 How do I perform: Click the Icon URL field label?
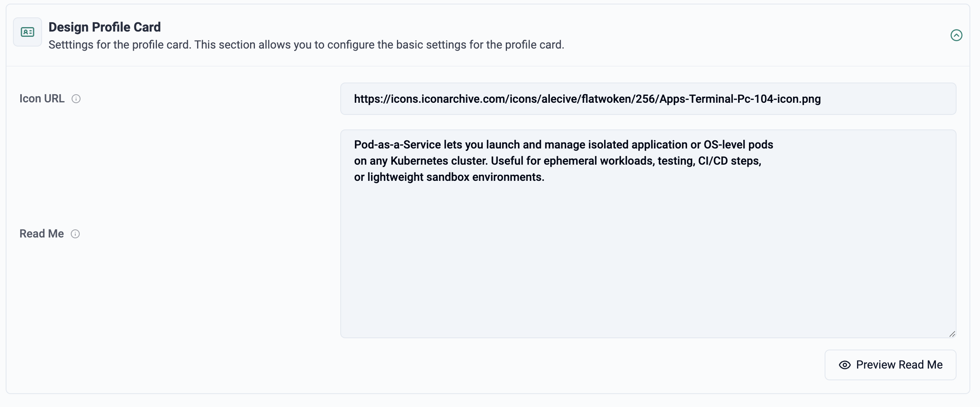[x=42, y=99]
